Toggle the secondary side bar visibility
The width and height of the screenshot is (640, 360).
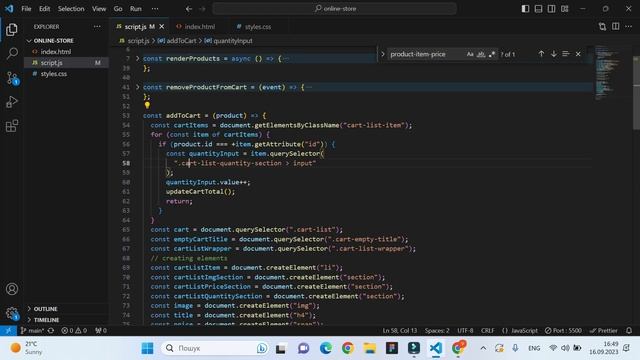(x=551, y=9)
